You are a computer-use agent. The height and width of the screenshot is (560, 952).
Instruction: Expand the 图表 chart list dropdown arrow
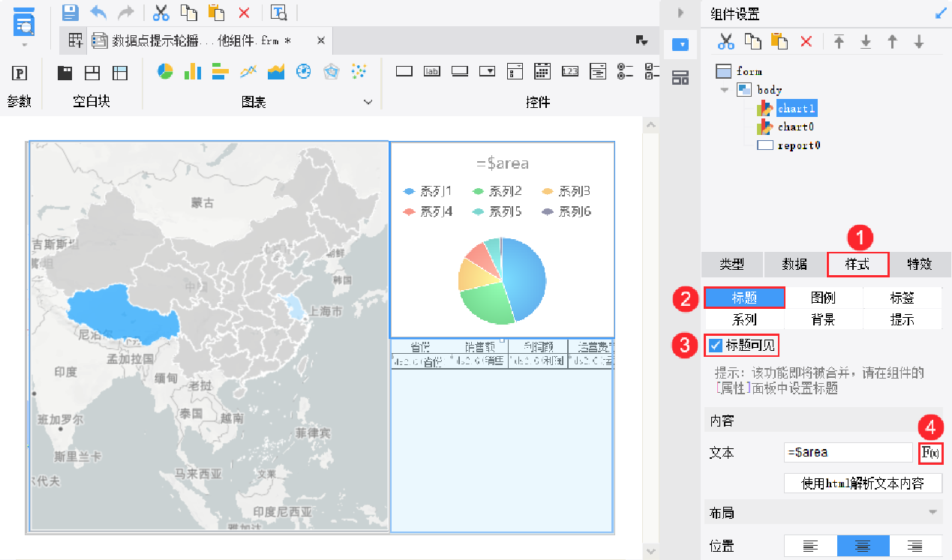(368, 102)
